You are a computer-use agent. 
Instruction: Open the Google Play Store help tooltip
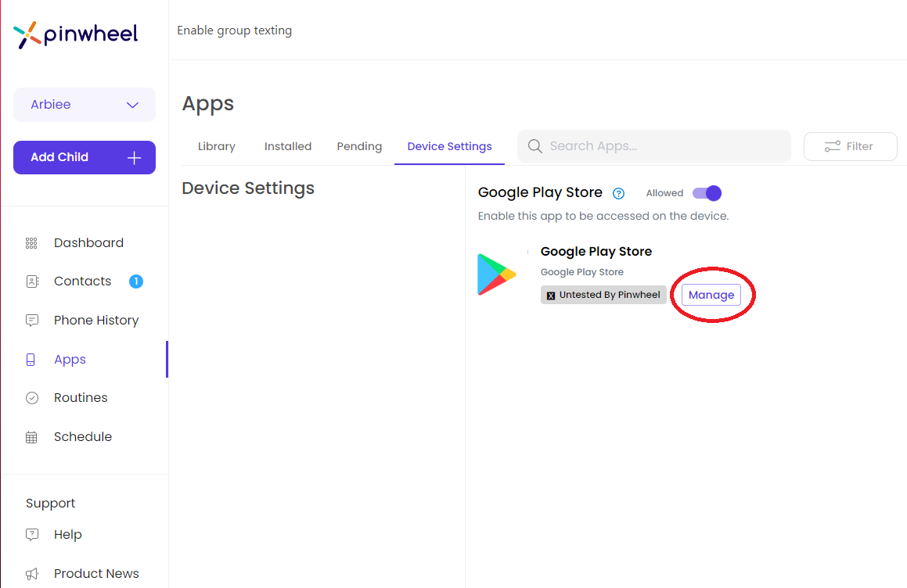(x=618, y=192)
